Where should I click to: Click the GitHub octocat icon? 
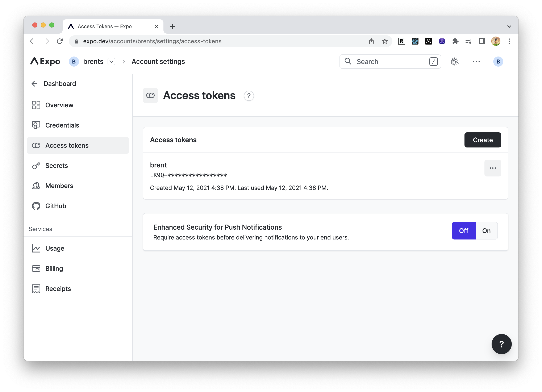36,206
